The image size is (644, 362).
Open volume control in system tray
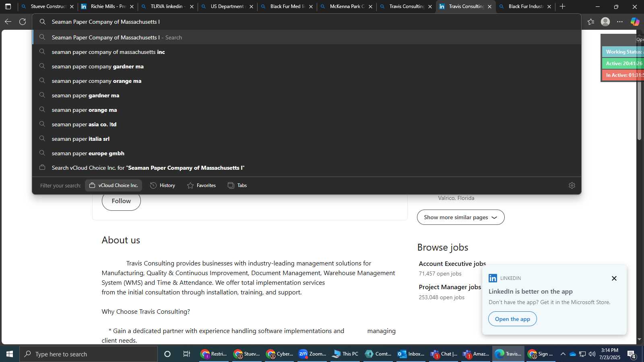pyautogui.click(x=592, y=354)
